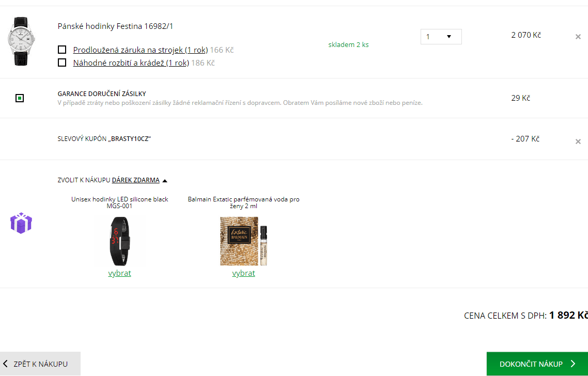
Task: Select the Unisex LED watch gift via vybrat
Action: click(119, 273)
